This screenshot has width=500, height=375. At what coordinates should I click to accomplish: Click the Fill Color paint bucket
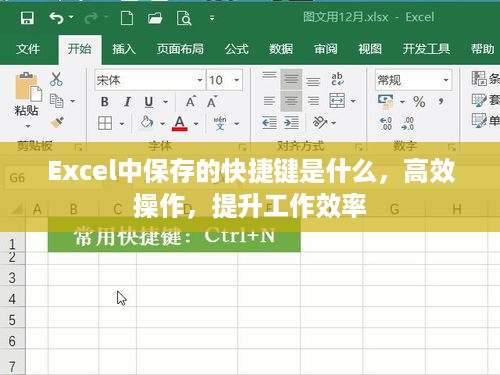click(147, 123)
